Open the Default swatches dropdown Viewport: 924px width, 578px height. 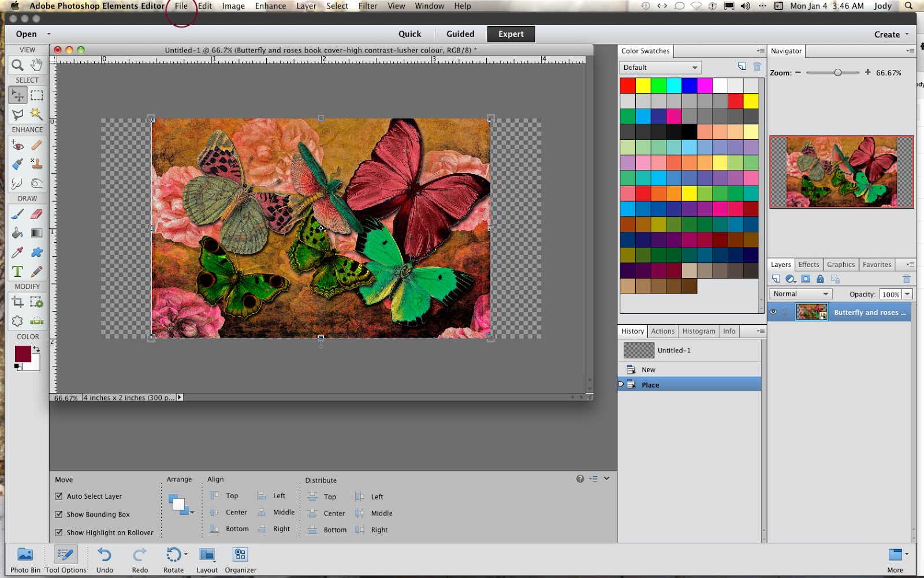pyautogui.click(x=660, y=68)
